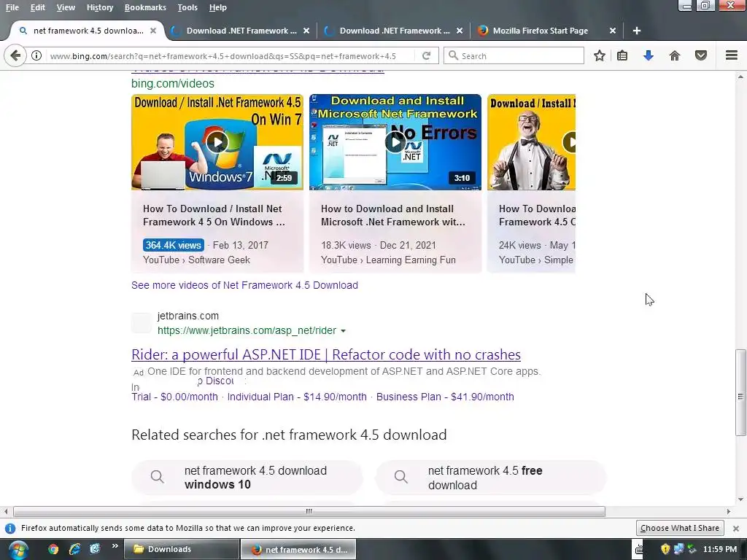Open the Edit menu

pos(38,7)
